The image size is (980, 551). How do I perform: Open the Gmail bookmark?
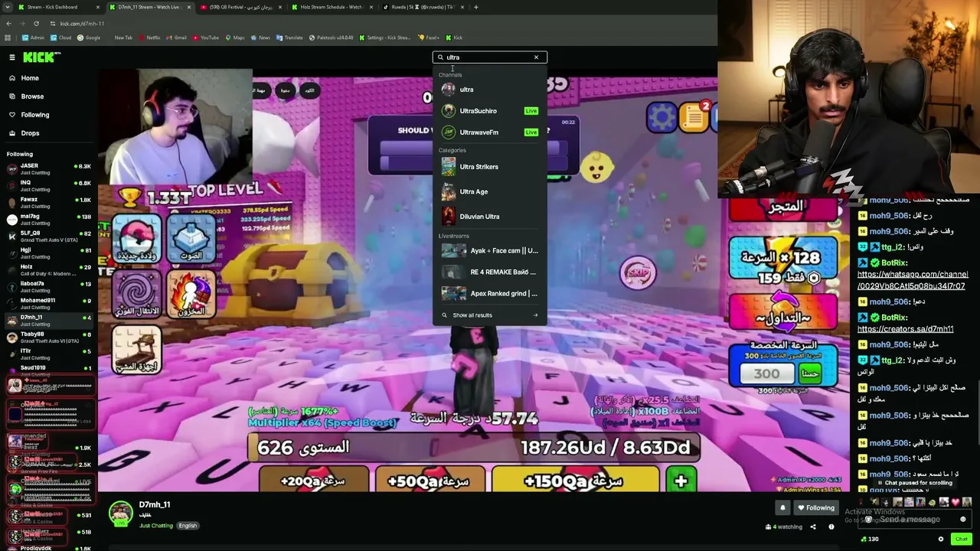tap(176, 37)
